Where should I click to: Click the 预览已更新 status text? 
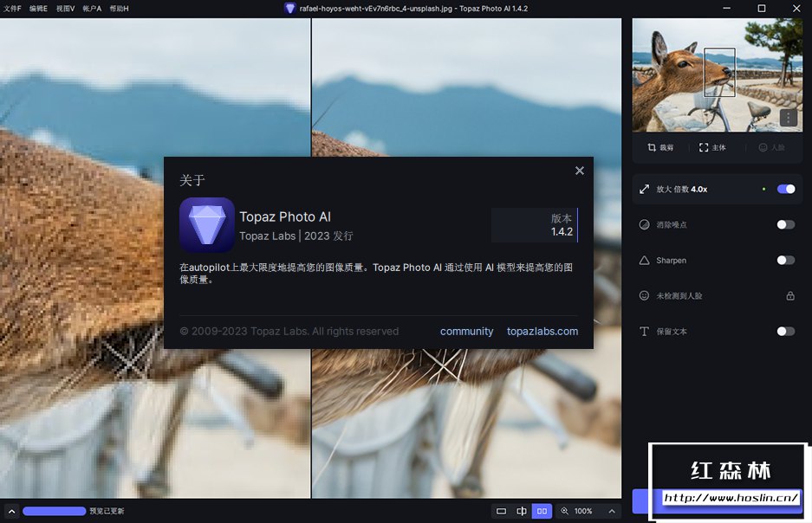[x=107, y=511]
